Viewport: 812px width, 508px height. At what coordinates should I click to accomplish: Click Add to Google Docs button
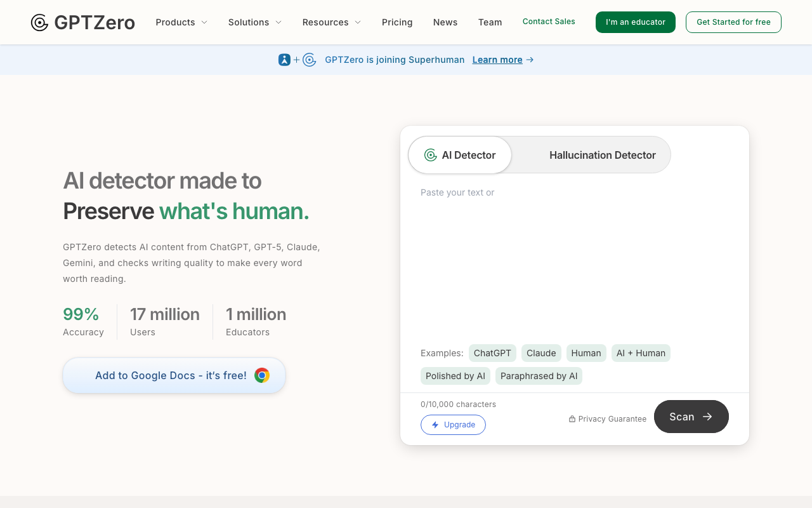(174, 375)
